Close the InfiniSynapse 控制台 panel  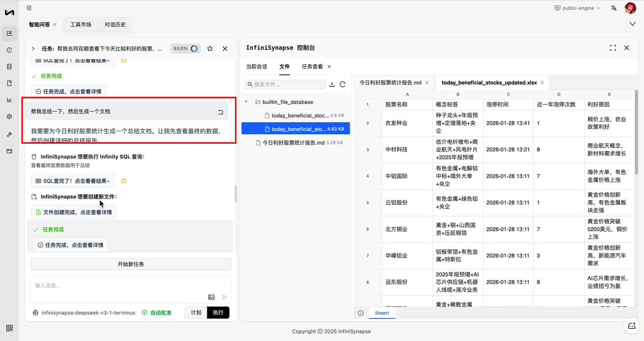(627, 48)
